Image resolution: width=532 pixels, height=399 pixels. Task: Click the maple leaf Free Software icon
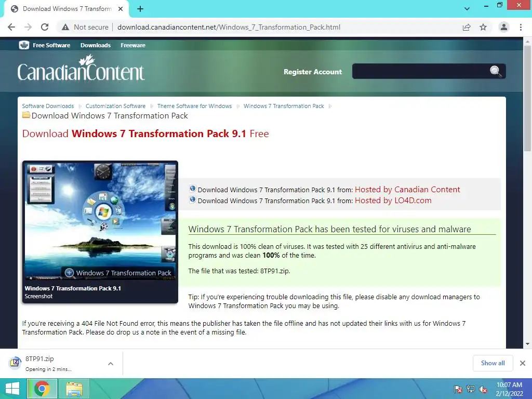[24, 45]
